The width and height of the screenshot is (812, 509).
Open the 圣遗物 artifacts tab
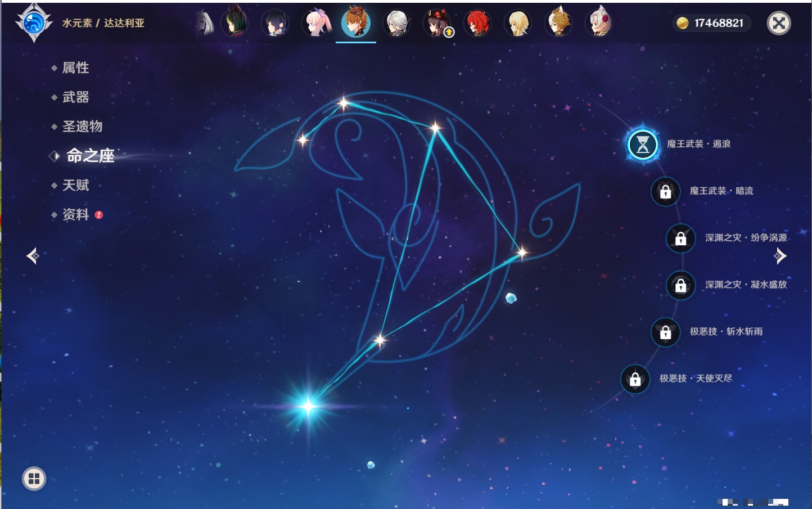[82, 127]
